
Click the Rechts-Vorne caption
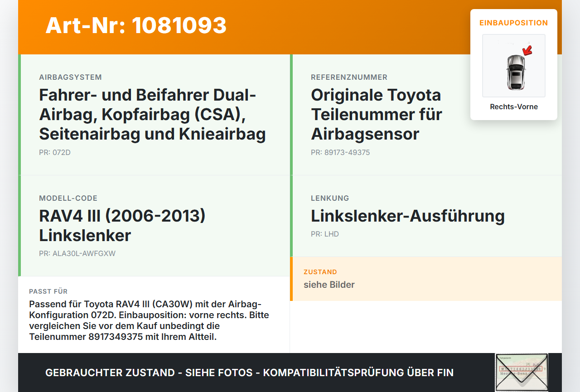coord(514,107)
